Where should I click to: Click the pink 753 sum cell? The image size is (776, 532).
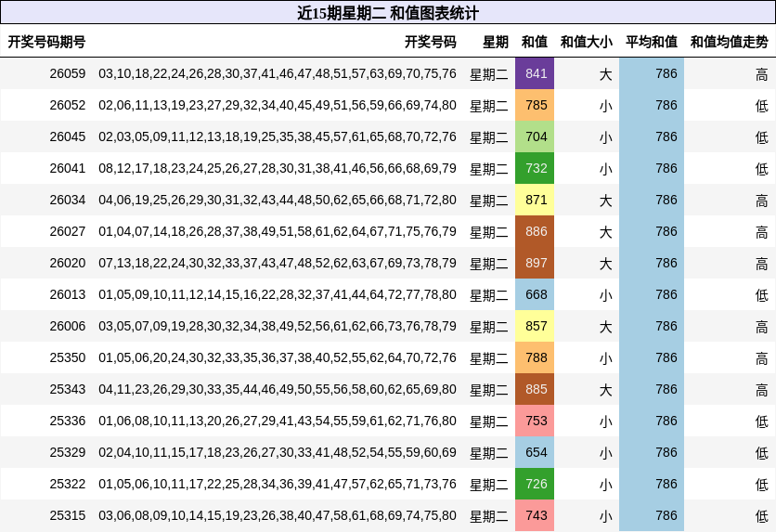pyautogui.click(x=535, y=422)
